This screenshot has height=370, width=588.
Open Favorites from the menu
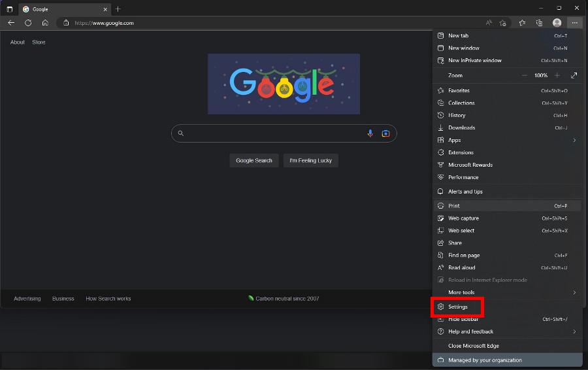(508, 90)
